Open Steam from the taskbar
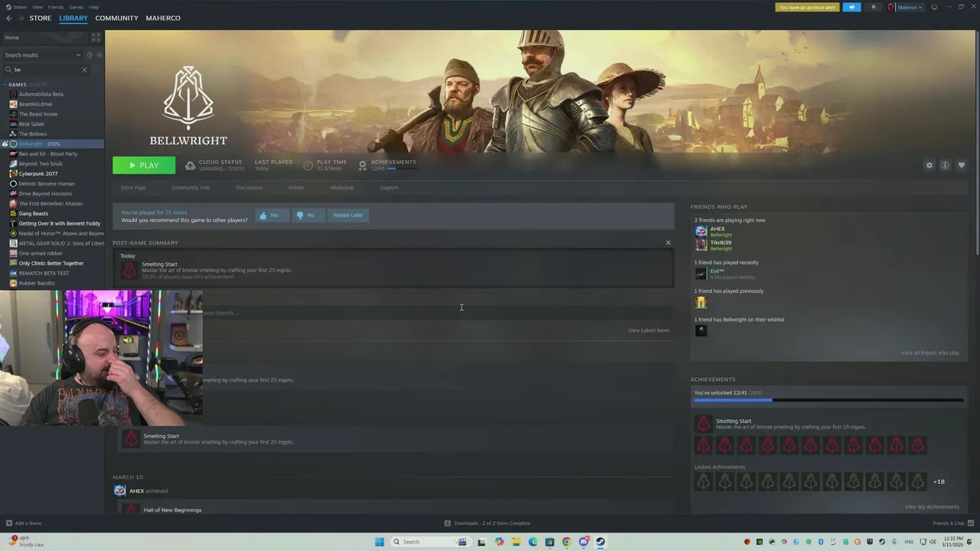 click(601, 542)
